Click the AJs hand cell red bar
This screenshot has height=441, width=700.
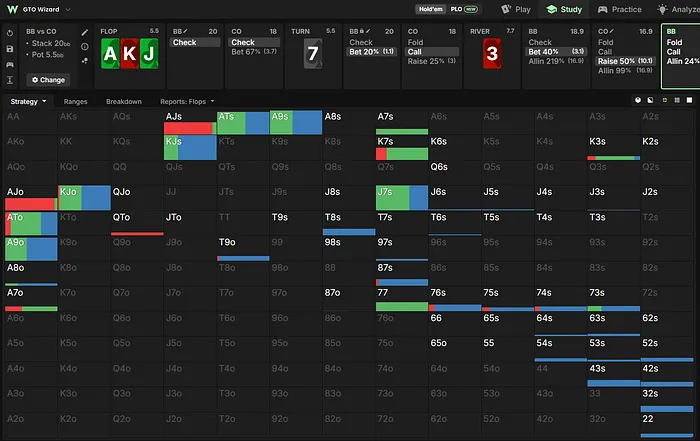(x=188, y=129)
